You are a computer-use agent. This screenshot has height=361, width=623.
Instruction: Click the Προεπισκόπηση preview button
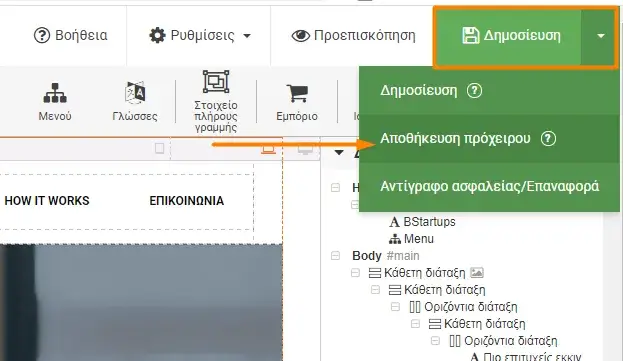tap(353, 36)
